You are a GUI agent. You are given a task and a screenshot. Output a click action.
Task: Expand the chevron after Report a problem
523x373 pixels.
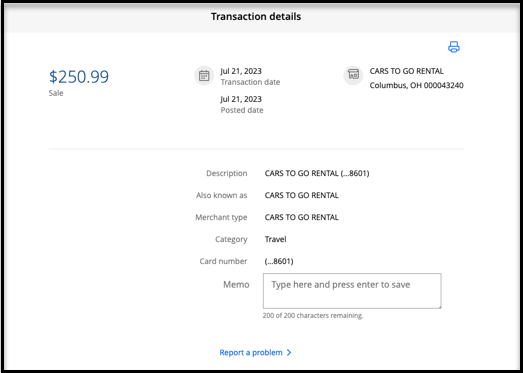289,353
